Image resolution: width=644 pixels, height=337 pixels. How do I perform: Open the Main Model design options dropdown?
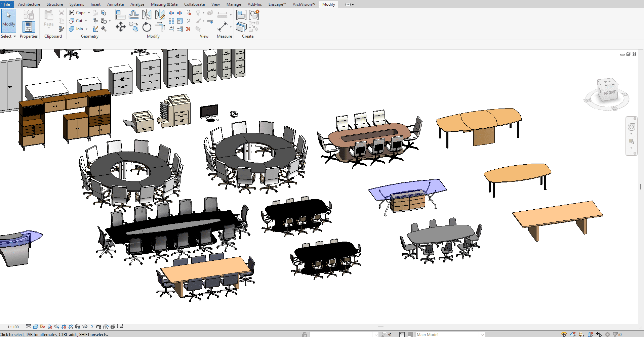pyautogui.click(x=482, y=334)
